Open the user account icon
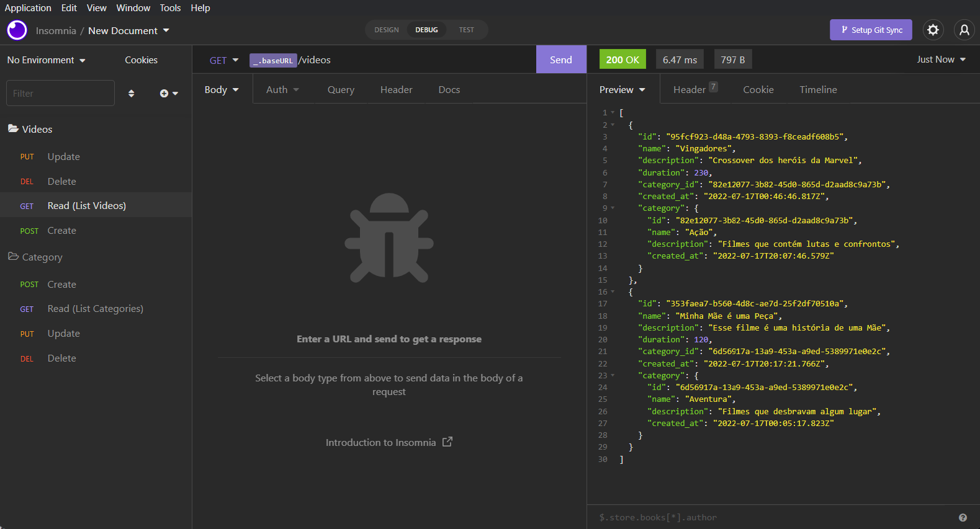The width and height of the screenshot is (980, 529). coord(964,30)
